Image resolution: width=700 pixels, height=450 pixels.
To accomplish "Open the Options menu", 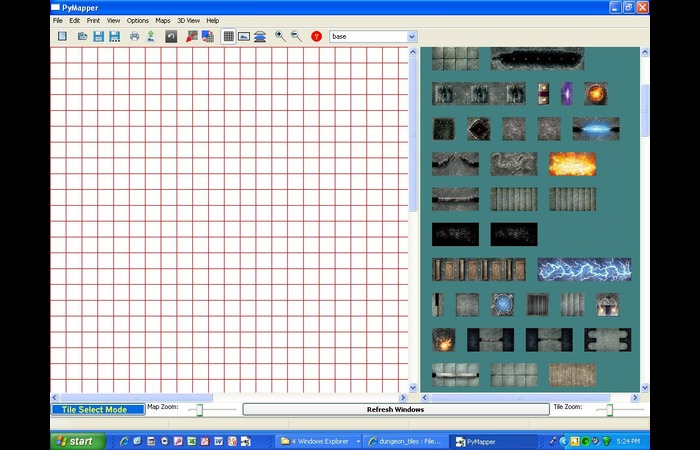I will tap(138, 21).
